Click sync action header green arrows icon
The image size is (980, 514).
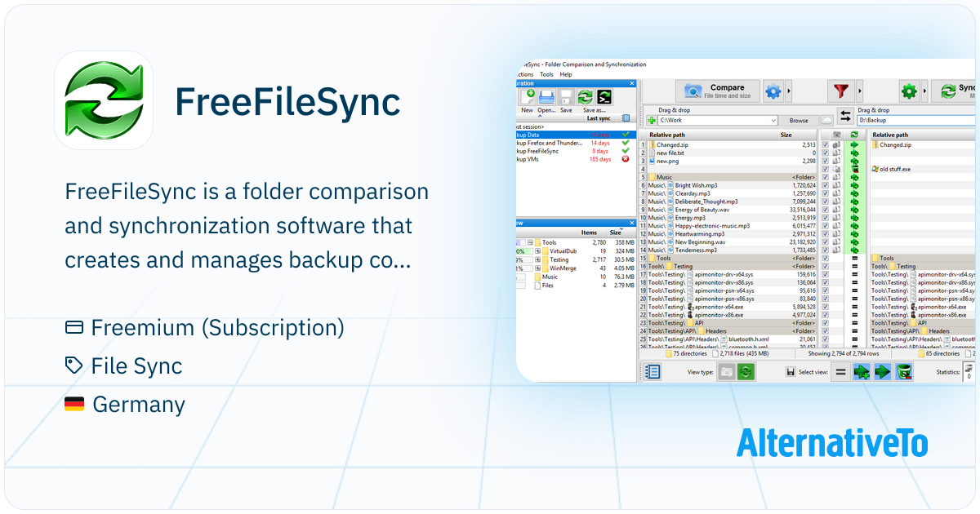(x=855, y=135)
